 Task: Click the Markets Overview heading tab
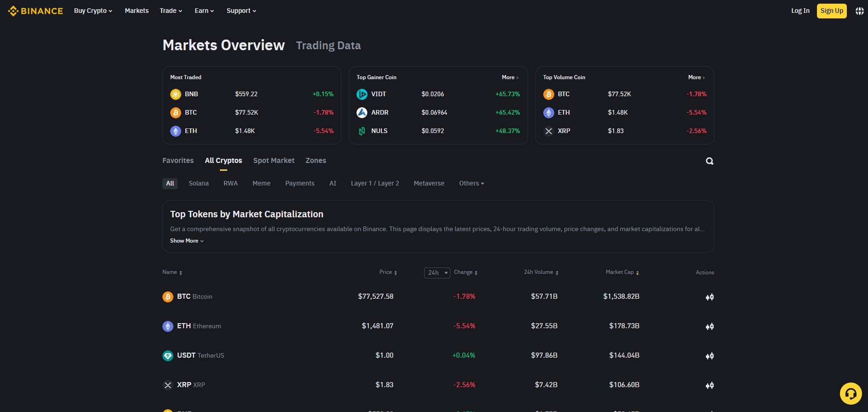pos(224,45)
